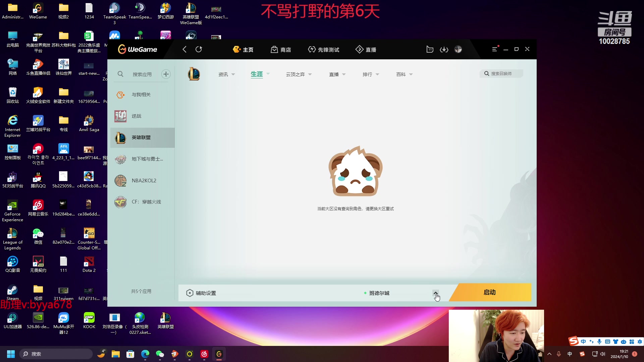Select CF: 穿越火线 in the sidebar
Screen dimensions: 644x362
143,202
